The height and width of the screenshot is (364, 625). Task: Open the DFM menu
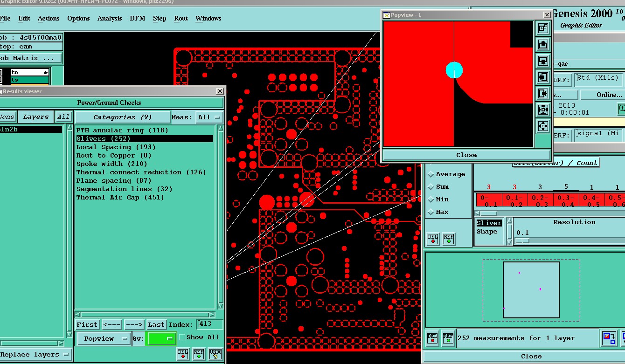click(138, 19)
